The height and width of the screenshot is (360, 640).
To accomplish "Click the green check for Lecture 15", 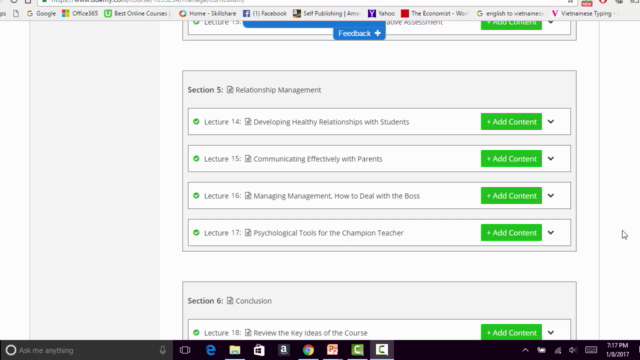I will (196, 159).
